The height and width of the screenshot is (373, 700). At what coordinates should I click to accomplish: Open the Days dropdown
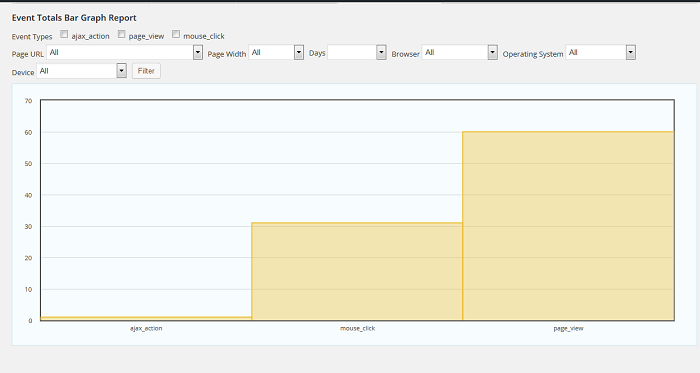pos(357,53)
